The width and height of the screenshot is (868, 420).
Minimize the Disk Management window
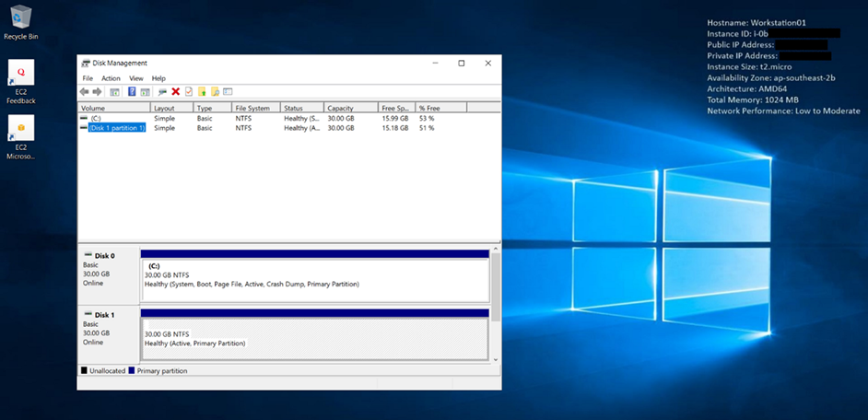[436, 63]
